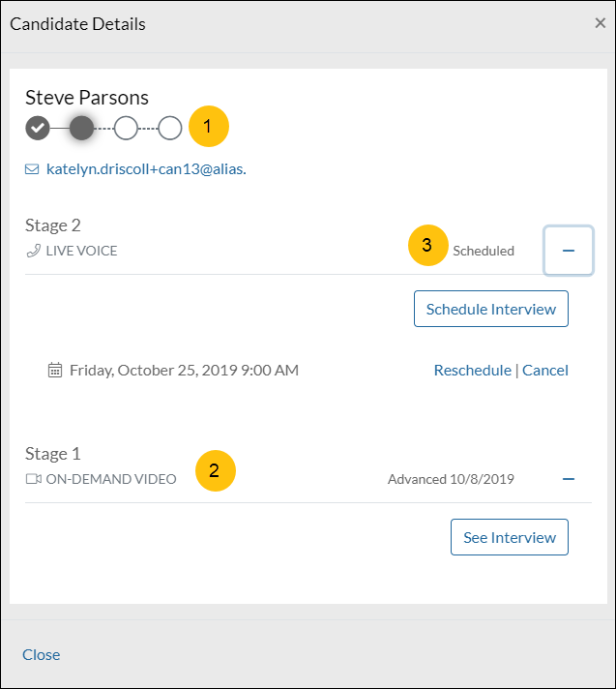Collapse the Stage 2 section
This screenshot has height=689, width=616.
pyautogui.click(x=569, y=251)
